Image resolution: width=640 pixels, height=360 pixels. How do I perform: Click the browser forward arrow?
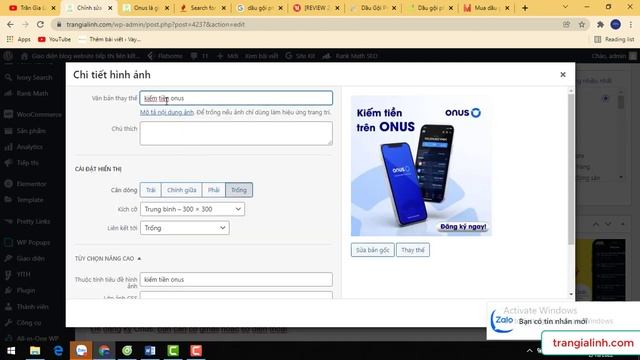click(25, 24)
